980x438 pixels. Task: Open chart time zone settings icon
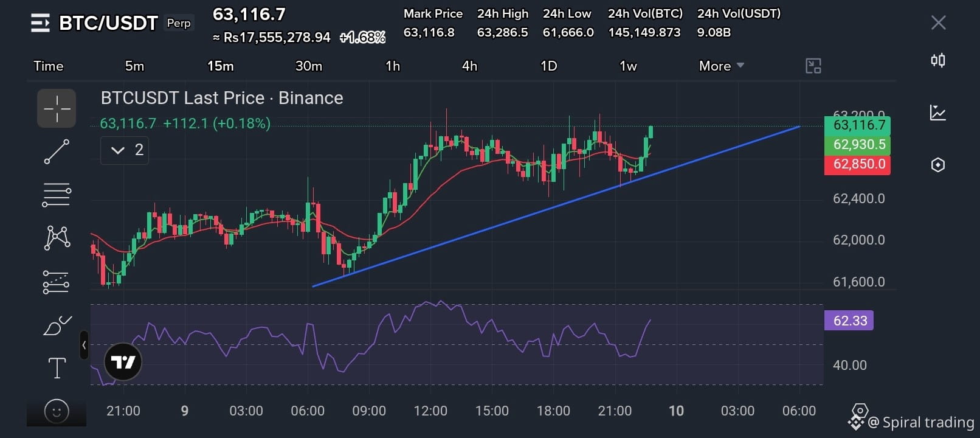(x=859, y=411)
